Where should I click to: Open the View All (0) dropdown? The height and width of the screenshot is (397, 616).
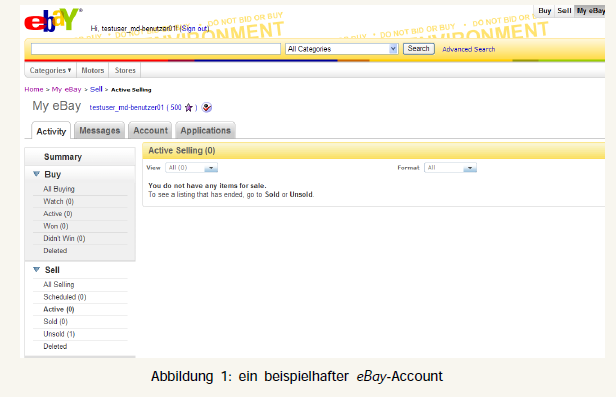click(x=191, y=168)
